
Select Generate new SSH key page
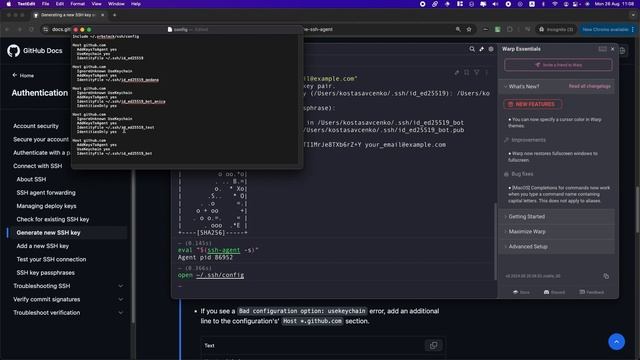[48, 233]
